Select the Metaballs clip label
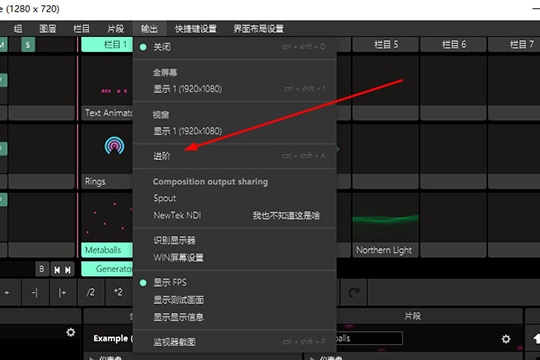 [x=107, y=250]
